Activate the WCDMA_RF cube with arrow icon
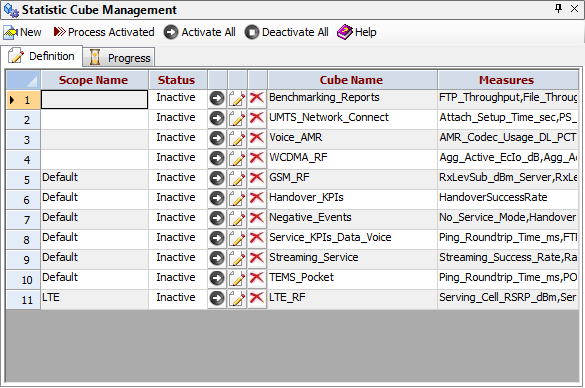 [x=217, y=159]
